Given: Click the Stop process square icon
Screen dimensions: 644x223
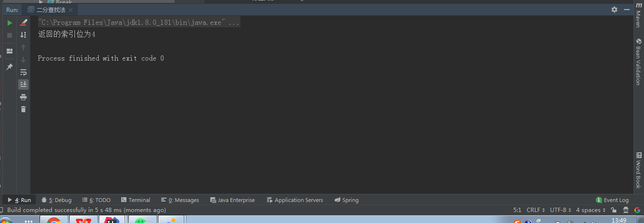Looking at the screenshot, I should point(10,35).
